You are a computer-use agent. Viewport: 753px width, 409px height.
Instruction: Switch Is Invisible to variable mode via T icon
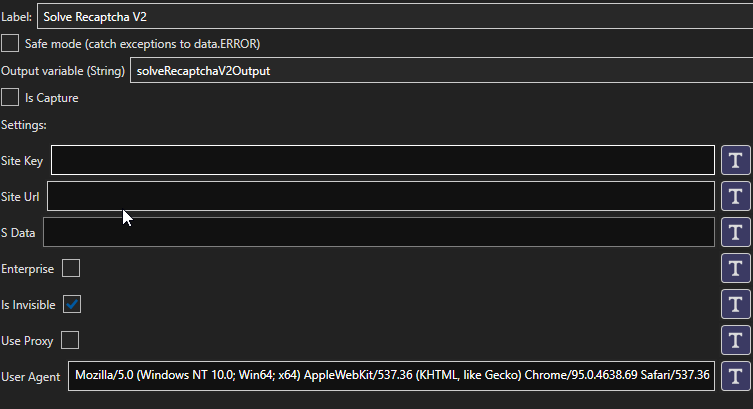click(x=736, y=304)
